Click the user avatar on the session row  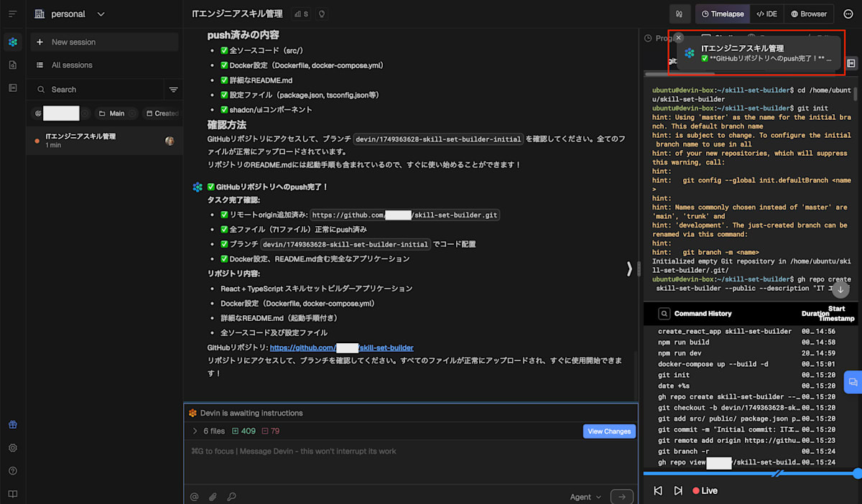click(170, 141)
